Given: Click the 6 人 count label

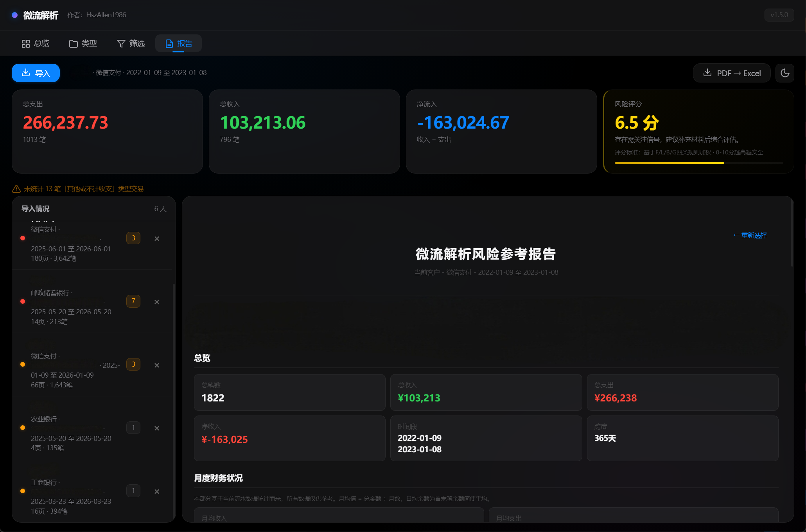Looking at the screenshot, I should (x=160, y=209).
